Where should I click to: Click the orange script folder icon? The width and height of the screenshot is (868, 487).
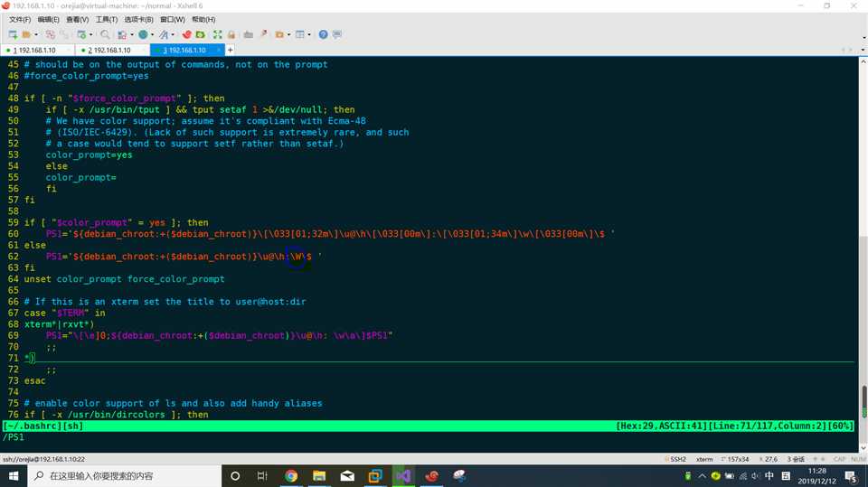click(279, 34)
